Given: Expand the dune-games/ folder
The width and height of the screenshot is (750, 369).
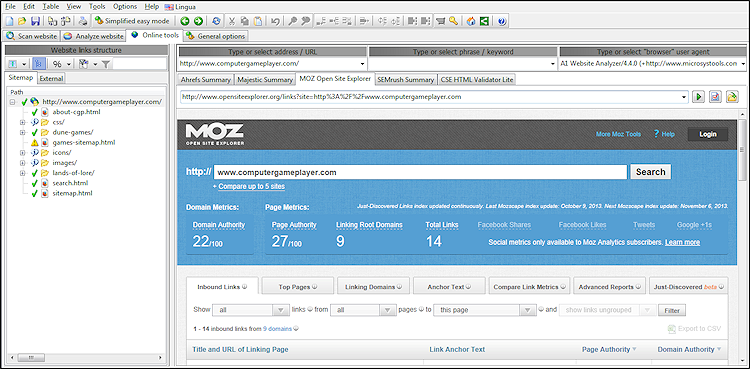Looking at the screenshot, I should coord(22,132).
